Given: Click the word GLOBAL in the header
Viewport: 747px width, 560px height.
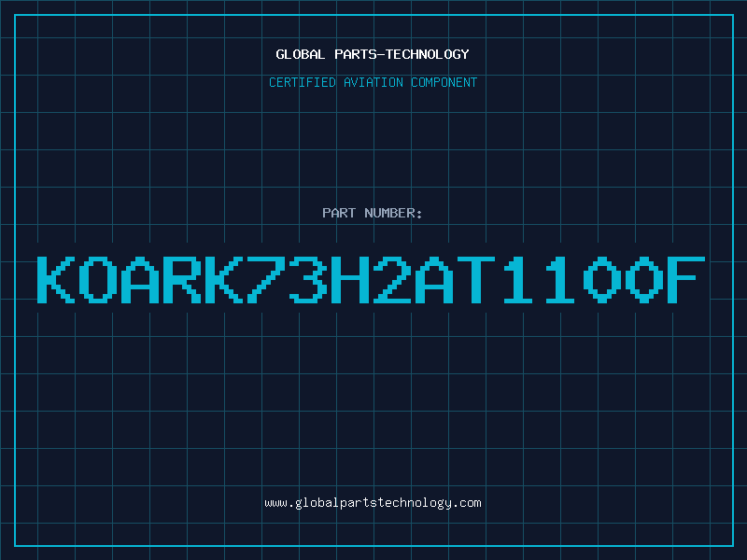Looking at the screenshot, I should [301, 54].
